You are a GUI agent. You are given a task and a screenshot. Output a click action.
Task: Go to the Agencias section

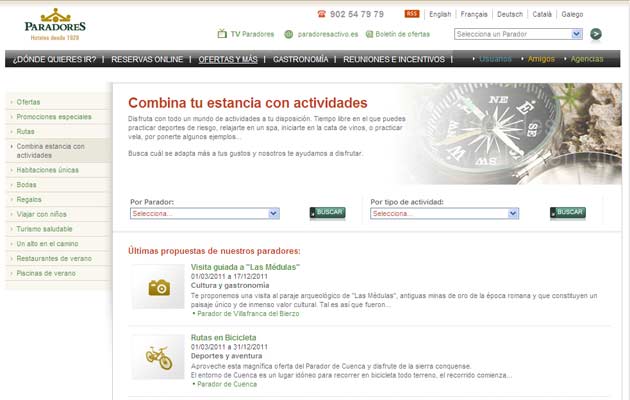(587, 59)
